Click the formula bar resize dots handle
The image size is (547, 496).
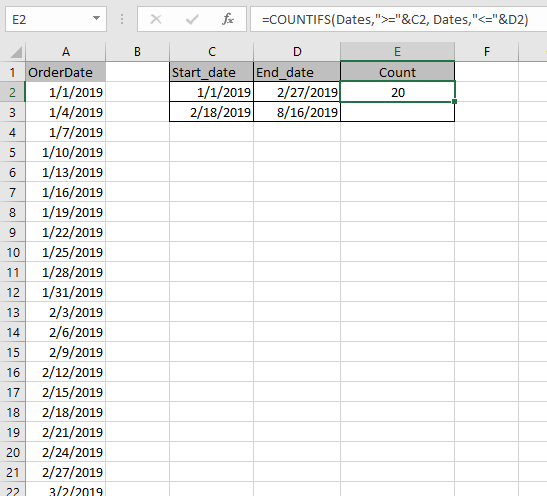(122, 19)
